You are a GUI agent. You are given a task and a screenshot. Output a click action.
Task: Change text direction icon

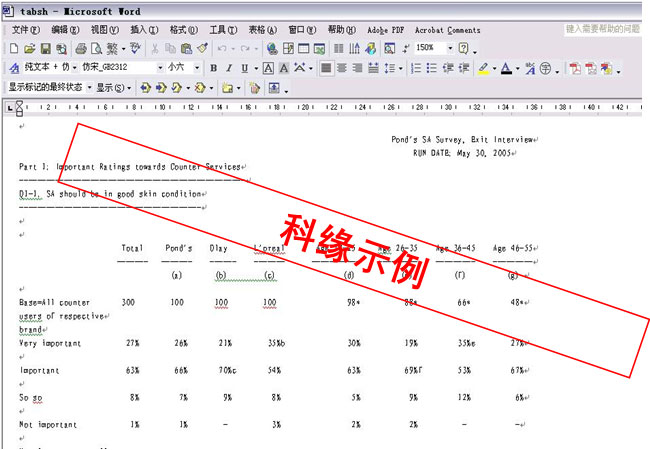coord(354,48)
